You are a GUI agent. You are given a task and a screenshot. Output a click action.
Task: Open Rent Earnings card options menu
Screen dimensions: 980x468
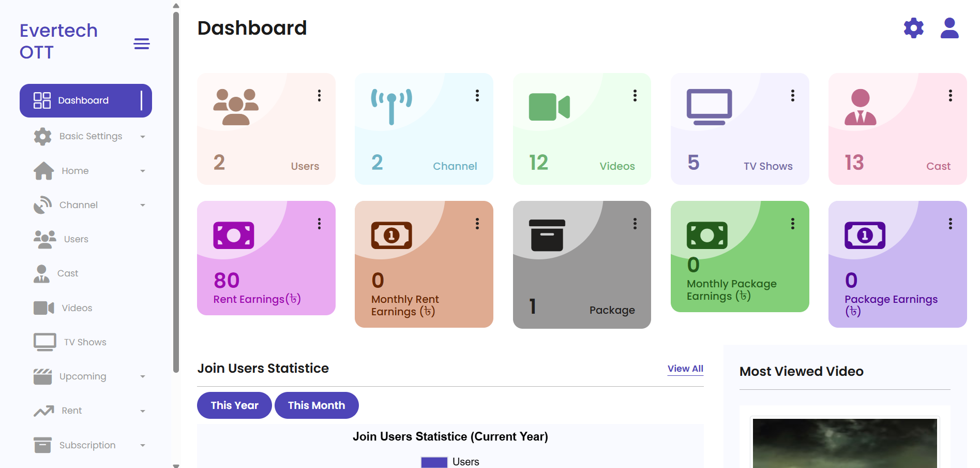[x=319, y=224]
